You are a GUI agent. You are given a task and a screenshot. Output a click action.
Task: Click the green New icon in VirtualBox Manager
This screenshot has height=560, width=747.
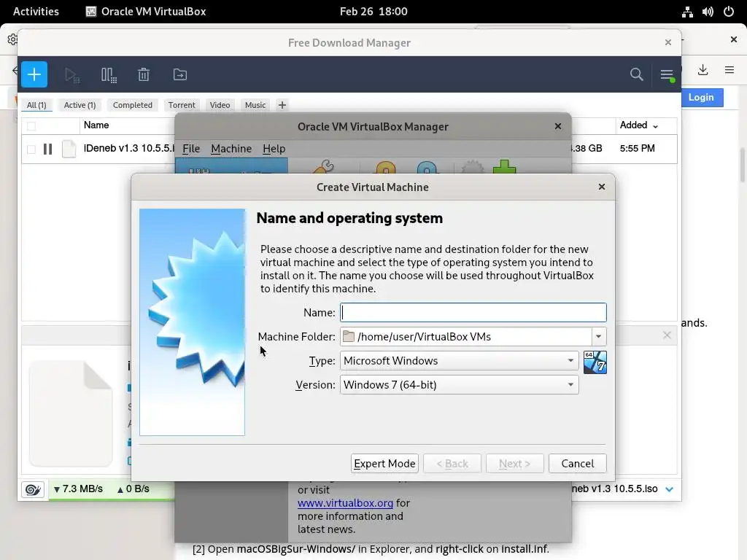[504, 167]
